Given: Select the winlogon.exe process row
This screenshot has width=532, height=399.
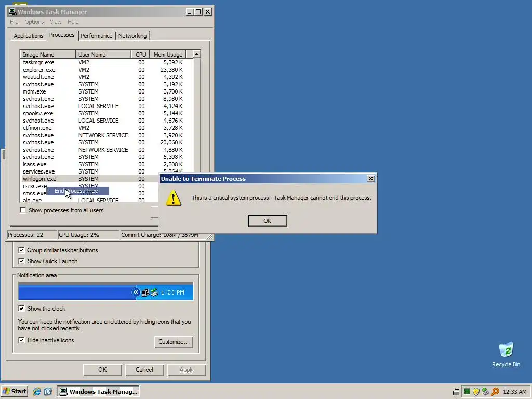Looking at the screenshot, I should 90,179.
